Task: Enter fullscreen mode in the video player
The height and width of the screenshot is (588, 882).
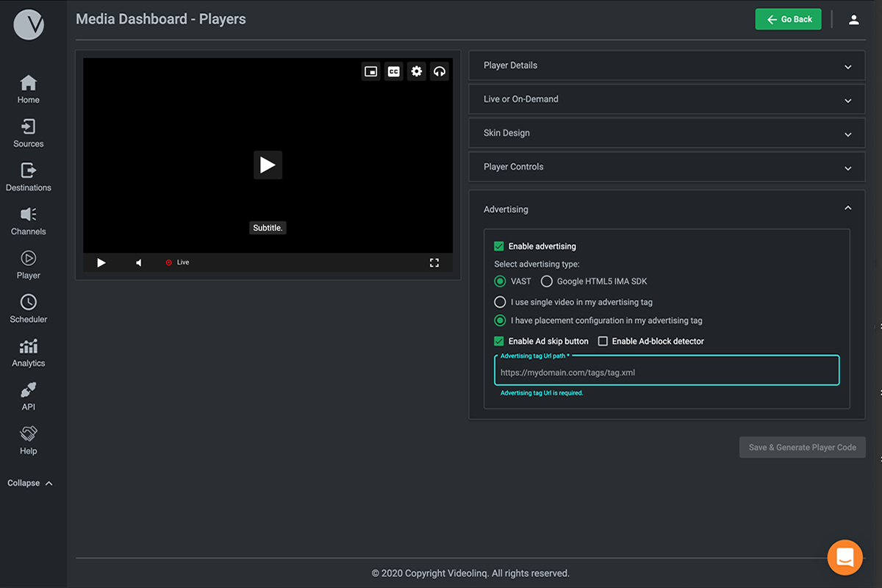Action: click(x=434, y=262)
